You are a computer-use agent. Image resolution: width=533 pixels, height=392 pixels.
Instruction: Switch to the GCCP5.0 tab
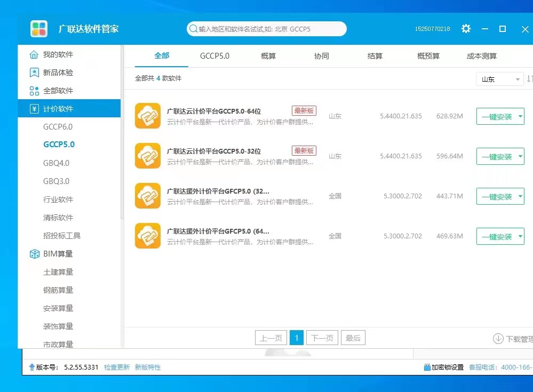click(x=214, y=56)
